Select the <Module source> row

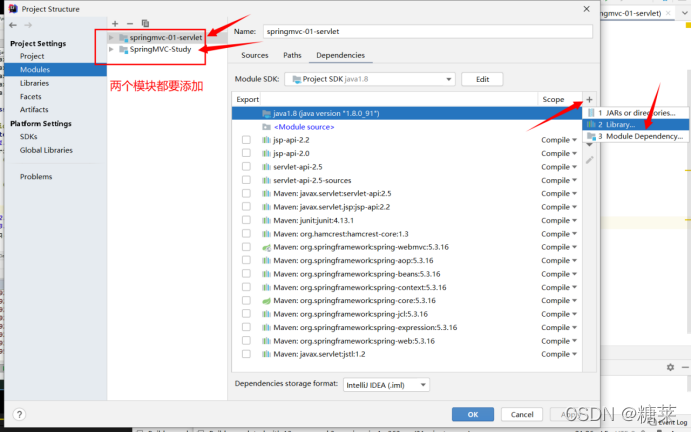[x=407, y=127]
